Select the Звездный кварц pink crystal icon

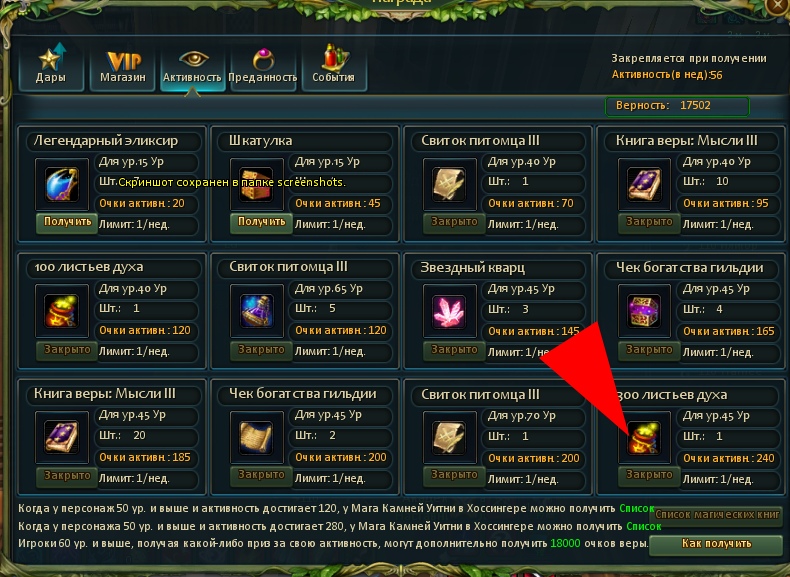(x=449, y=311)
